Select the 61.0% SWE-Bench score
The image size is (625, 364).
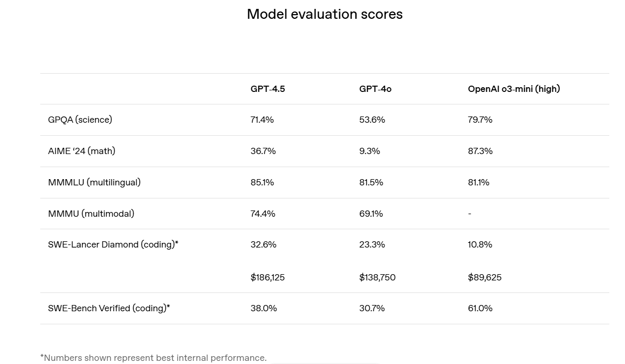[x=480, y=308]
